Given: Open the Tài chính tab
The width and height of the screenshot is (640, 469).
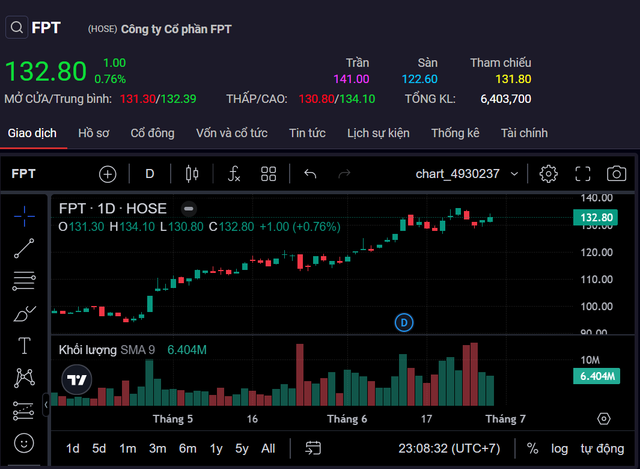Looking at the screenshot, I should pos(524,133).
